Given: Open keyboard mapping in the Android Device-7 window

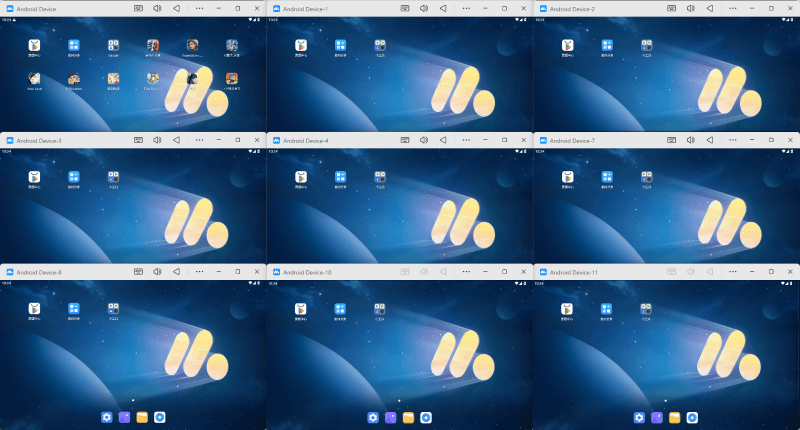Looking at the screenshot, I should [x=671, y=140].
